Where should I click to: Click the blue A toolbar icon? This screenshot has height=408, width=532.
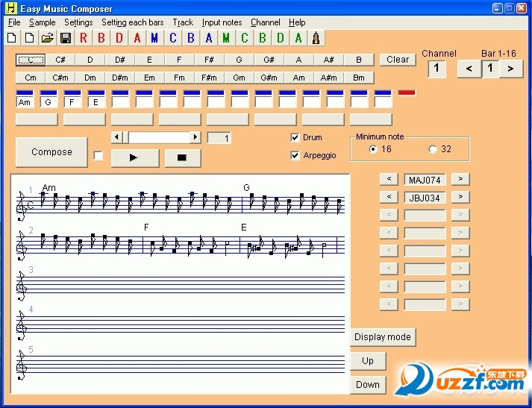click(x=209, y=38)
